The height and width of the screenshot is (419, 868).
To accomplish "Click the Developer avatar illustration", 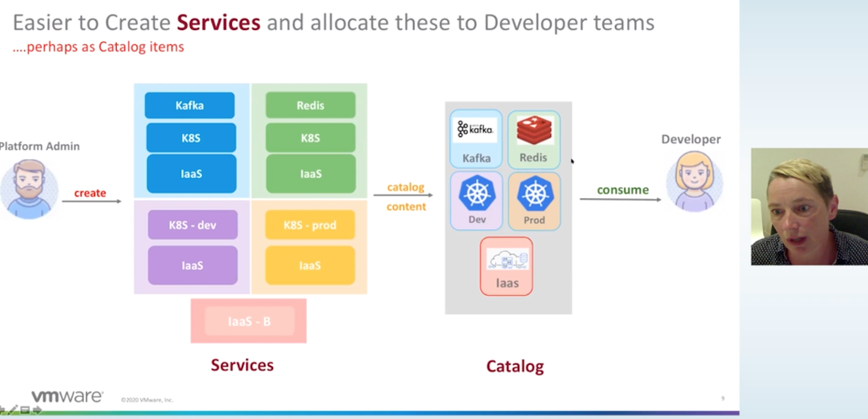I will coord(694,181).
